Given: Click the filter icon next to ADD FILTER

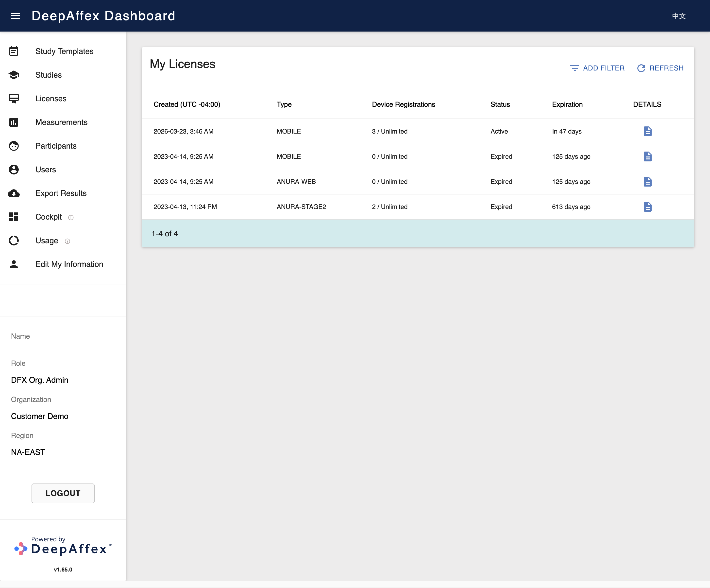Looking at the screenshot, I should [x=575, y=68].
